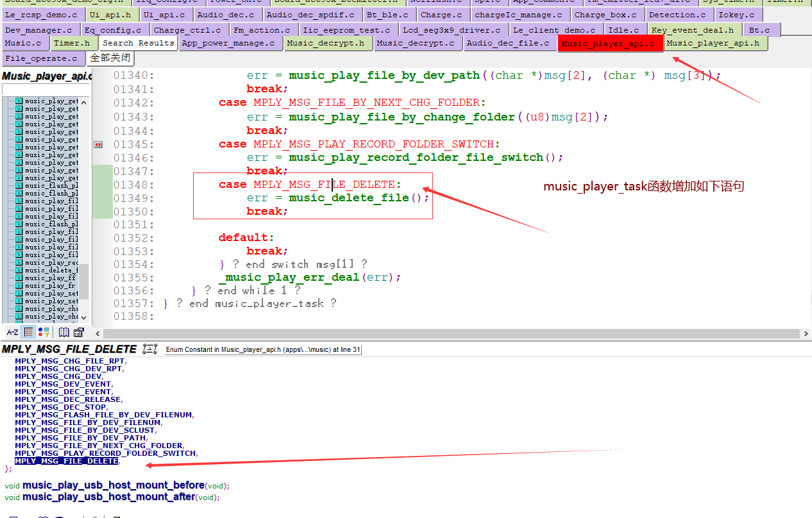Click the 全部关闭 close-all button
This screenshot has height=518, width=812.
(x=110, y=58)
